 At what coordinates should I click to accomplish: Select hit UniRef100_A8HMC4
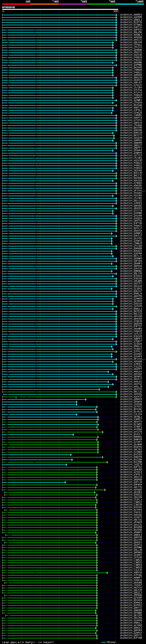[131, 15]
